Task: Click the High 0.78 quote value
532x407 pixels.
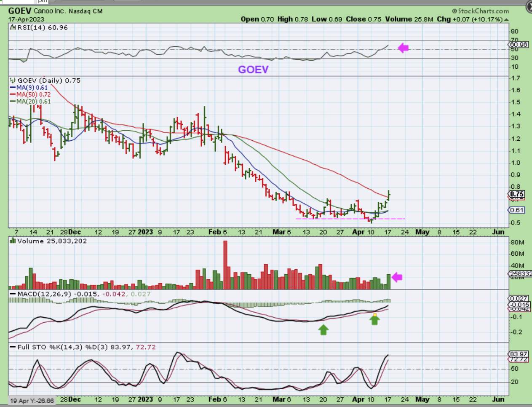Action: click(x=293, y=19)
